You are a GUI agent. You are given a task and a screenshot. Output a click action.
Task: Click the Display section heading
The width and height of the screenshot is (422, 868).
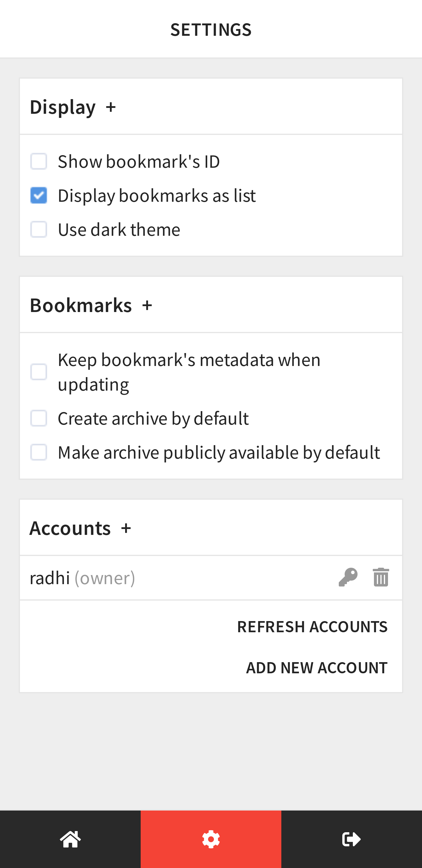coord(63,107)
